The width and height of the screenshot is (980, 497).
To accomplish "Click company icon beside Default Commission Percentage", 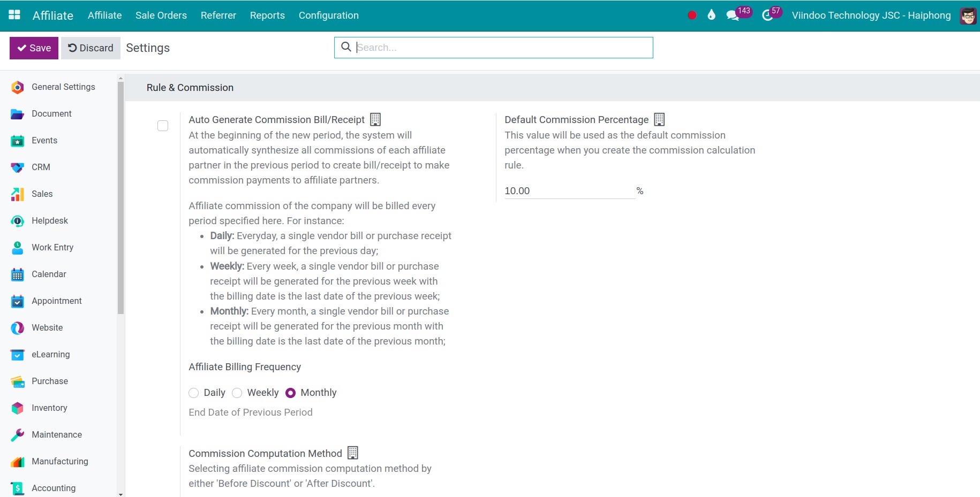I will pyautogui.click(x=659, y=119).
